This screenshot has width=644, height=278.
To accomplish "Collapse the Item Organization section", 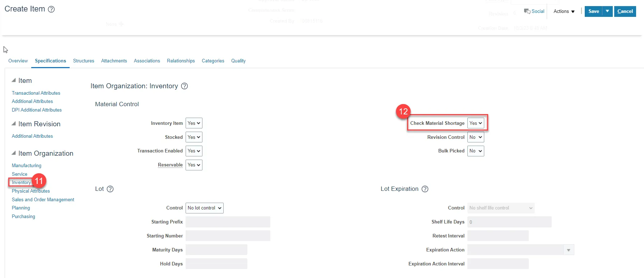I will (14, 153).
